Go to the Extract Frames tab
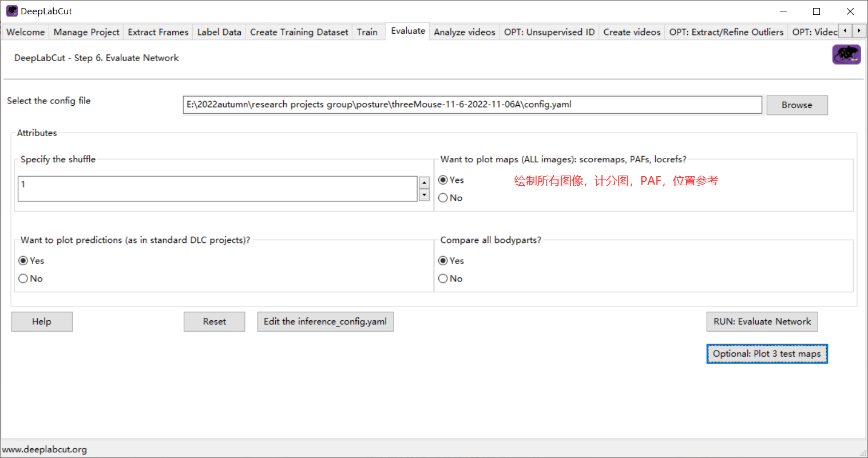Screen dimensions: 868x458 point(158,32)
